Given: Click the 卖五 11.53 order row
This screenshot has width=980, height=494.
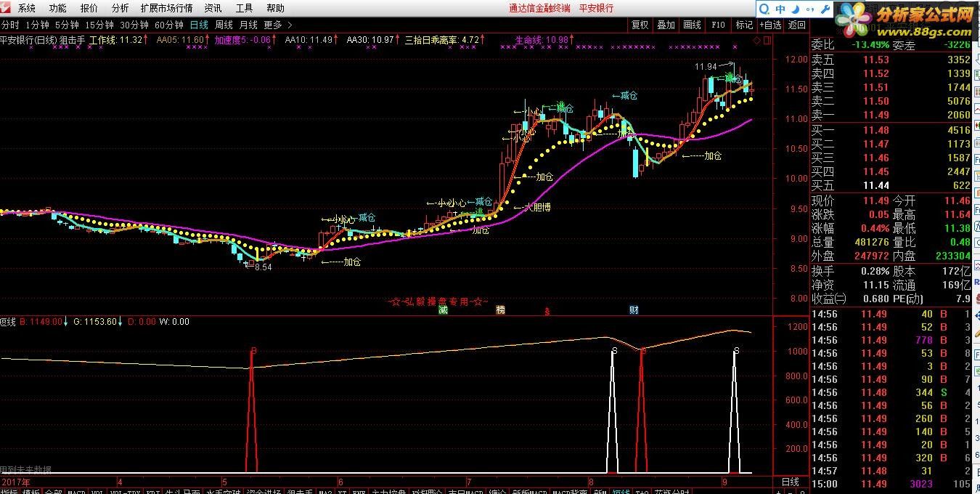Looking at the screenshot, I should (x=891, y=60).
